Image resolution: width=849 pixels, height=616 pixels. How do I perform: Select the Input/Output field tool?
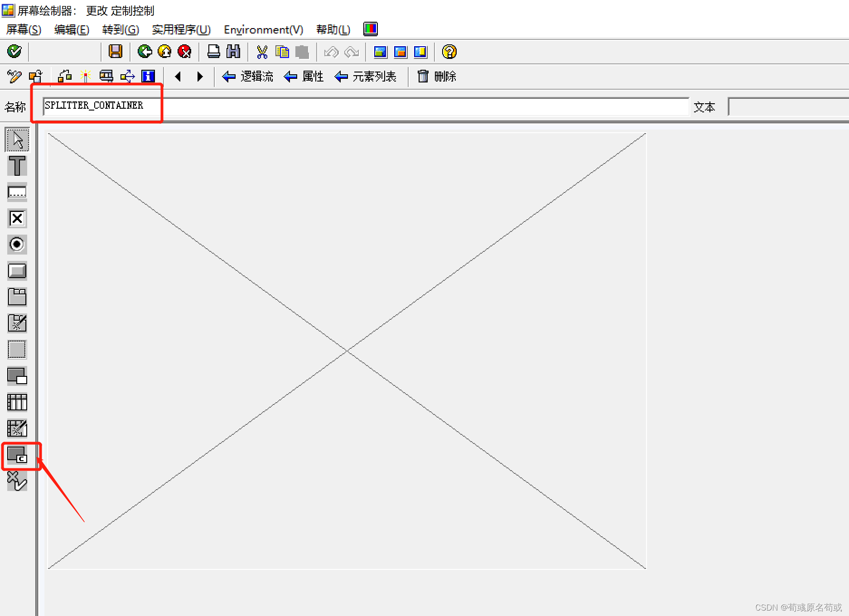point(17,192)
